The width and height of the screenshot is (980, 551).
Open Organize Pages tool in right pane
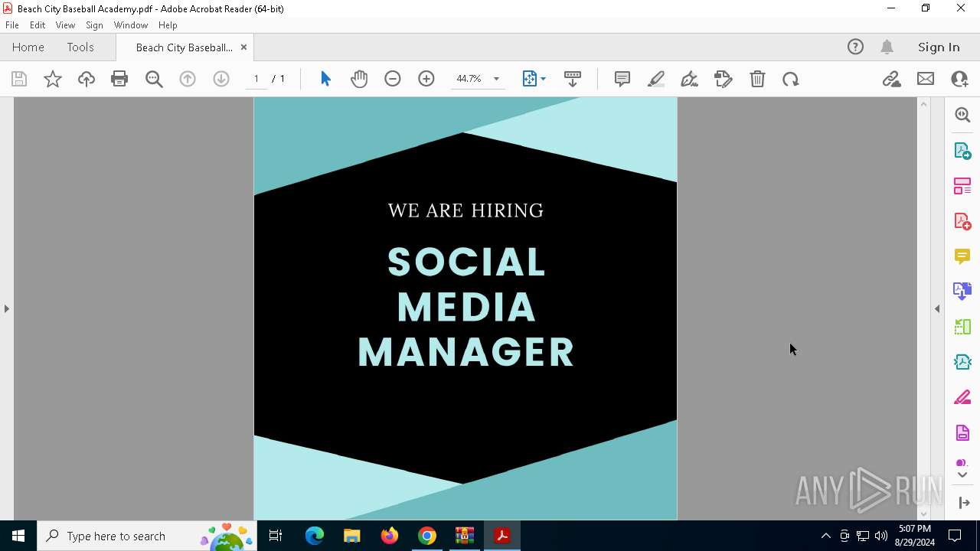click(962, 186)
